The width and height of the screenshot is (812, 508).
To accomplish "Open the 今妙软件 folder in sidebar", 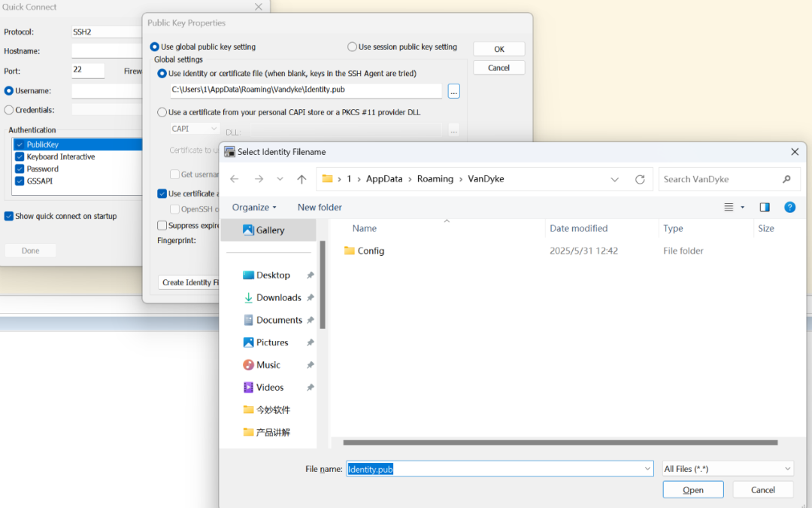I will coord(267,410).
